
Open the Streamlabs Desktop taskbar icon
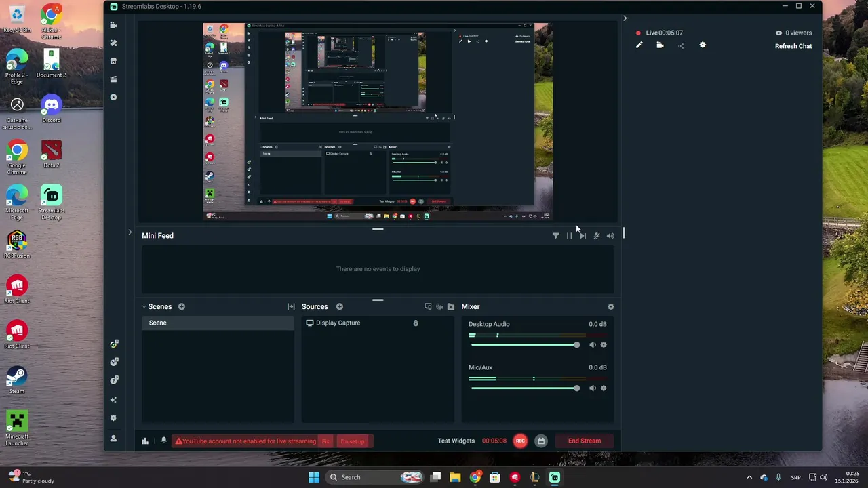pos(555,477)
